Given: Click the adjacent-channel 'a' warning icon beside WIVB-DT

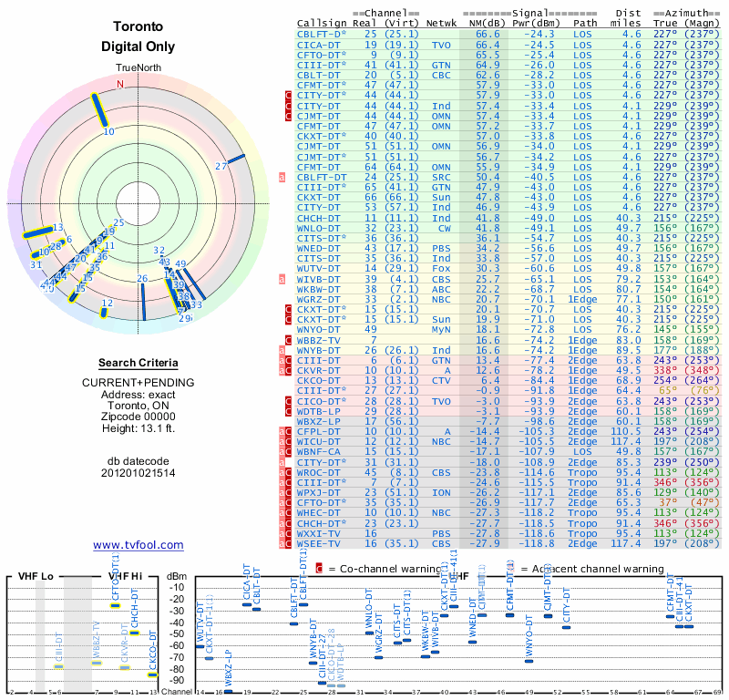Looking at the screenshot, I should (x=282, y=280).
